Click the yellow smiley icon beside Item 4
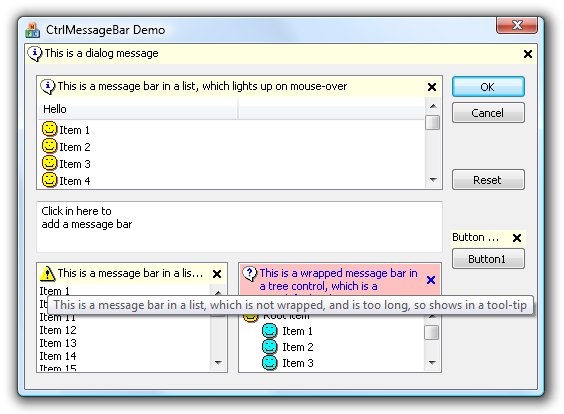Image resolution: width=564 pixels, height=414 pixels. (x=50, y=180)
